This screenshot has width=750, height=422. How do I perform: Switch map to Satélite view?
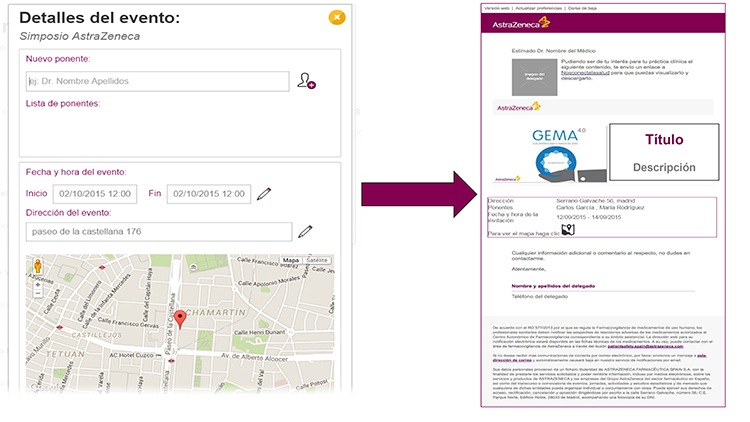tap(317, 260)
